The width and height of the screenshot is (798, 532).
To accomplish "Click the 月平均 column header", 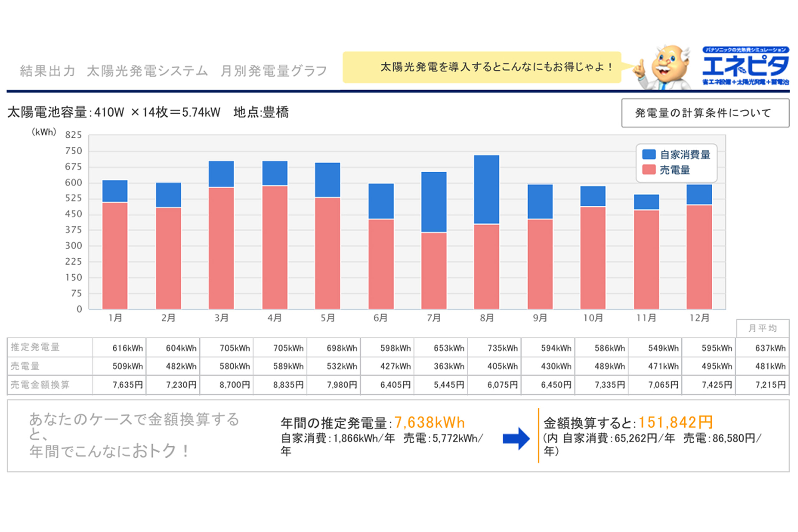I will pyautogui.click(x=762, y=328).
